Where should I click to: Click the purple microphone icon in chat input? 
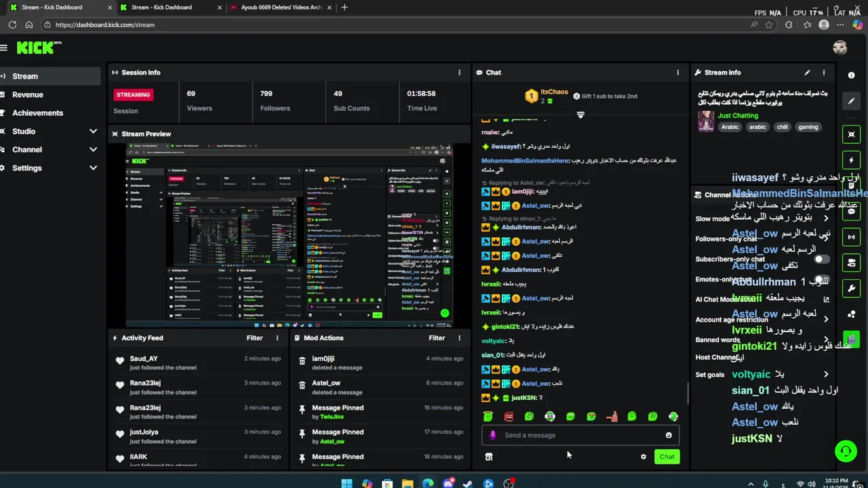tap(493, 435)
